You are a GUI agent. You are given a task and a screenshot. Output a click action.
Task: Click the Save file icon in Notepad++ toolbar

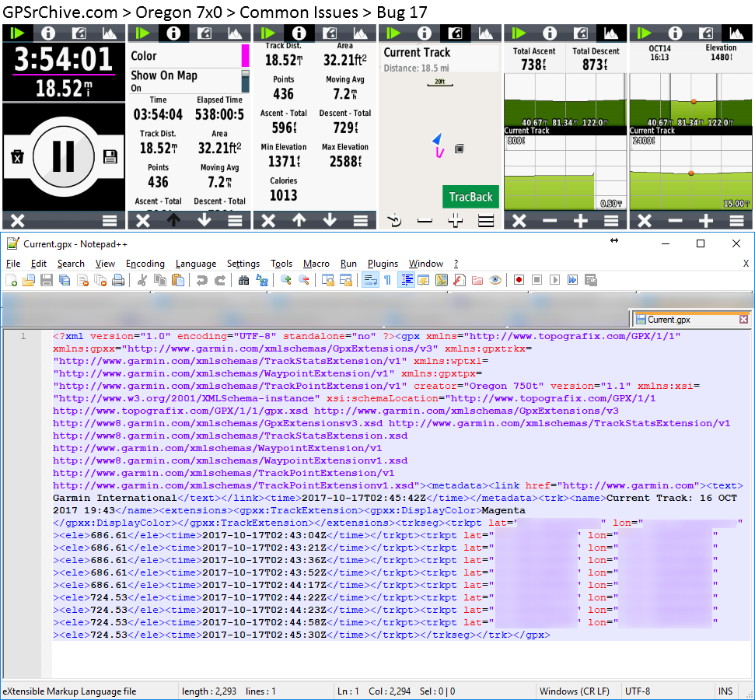tap(46, 280)
